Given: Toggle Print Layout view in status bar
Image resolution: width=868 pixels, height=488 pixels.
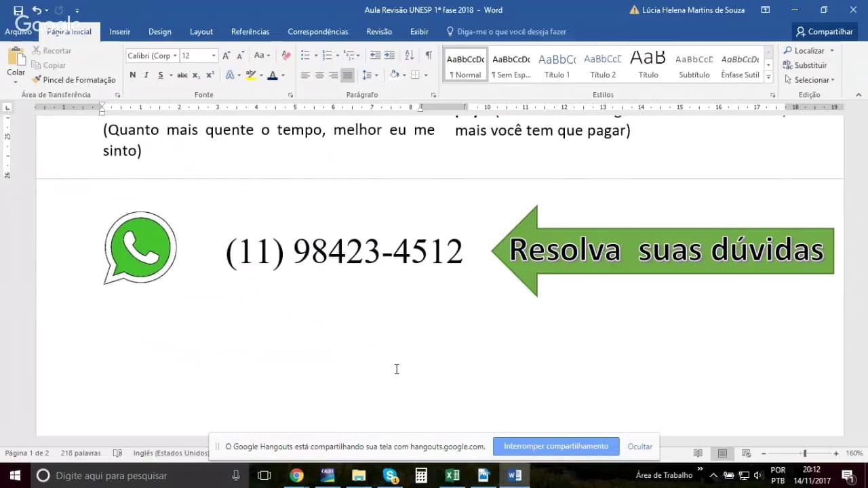Looking at the screenshot, I should 722,453.
